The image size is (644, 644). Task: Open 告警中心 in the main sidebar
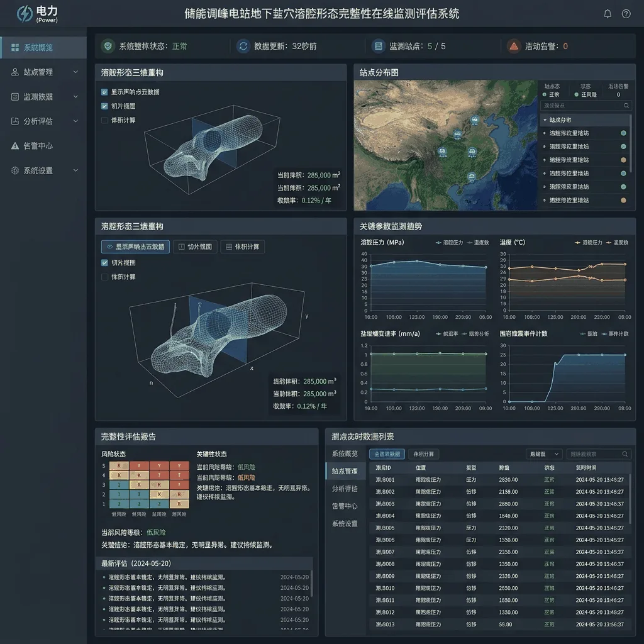43,146
